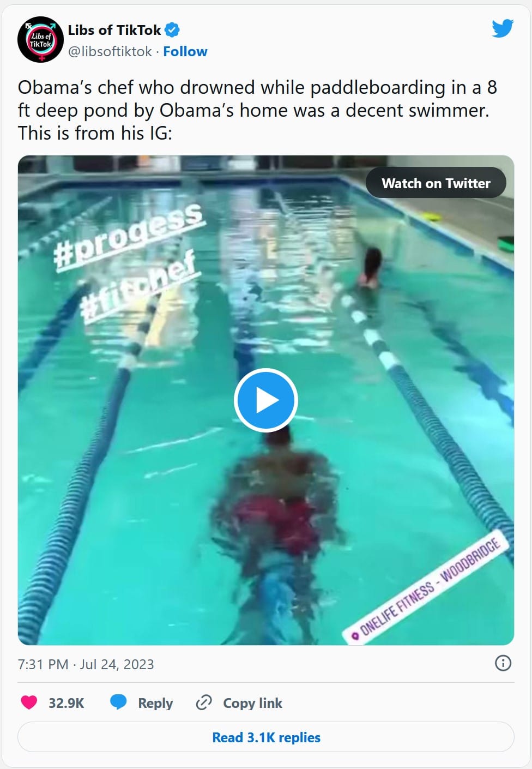The height and width of the screenshot is (769, 532).
Task: Open Read 3.1K replies
Action: [266, 737]
